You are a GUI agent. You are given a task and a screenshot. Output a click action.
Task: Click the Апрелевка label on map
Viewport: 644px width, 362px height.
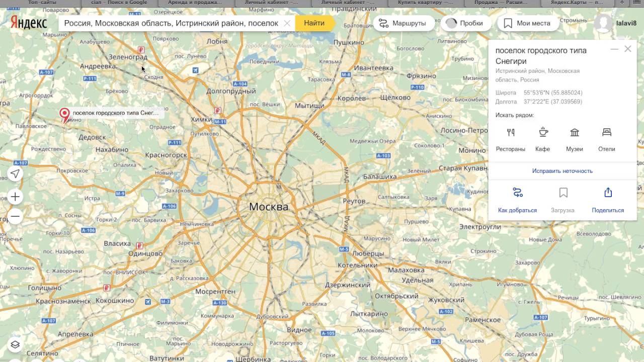[76, 333]
